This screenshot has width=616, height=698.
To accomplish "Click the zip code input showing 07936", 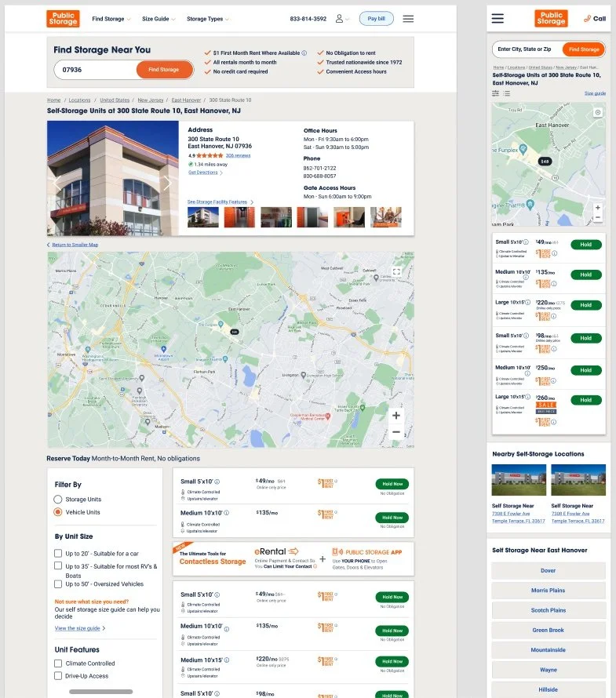I will point(95,70).
